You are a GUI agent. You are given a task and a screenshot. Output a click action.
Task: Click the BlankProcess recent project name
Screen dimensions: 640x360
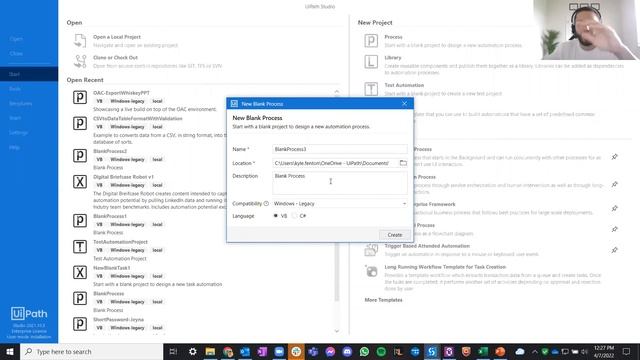109,293
